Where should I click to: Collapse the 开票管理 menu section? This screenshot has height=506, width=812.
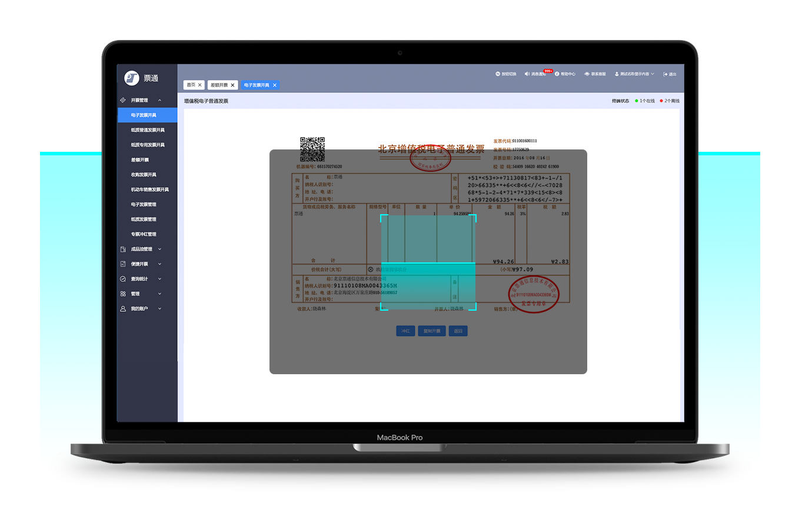pos(160,101)
